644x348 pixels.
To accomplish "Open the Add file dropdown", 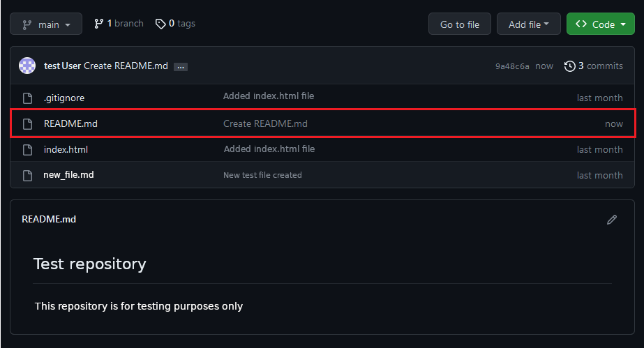I will pos(528,24).
